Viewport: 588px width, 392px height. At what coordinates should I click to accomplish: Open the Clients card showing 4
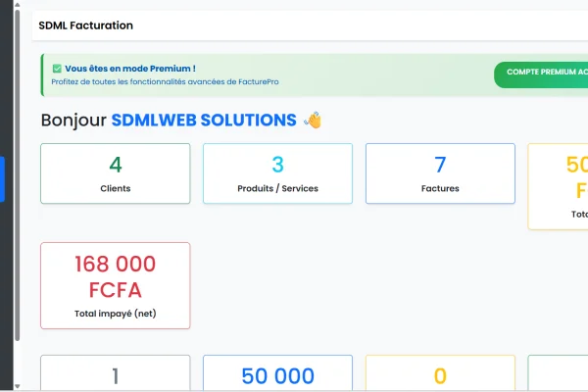(116, 173)
